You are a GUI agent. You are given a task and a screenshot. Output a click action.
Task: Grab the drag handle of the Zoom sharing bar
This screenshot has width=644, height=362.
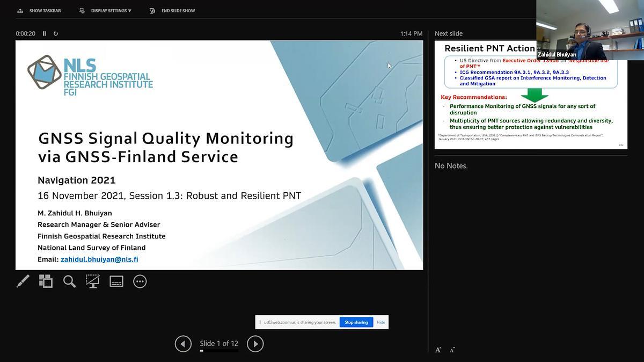[260, 322]
